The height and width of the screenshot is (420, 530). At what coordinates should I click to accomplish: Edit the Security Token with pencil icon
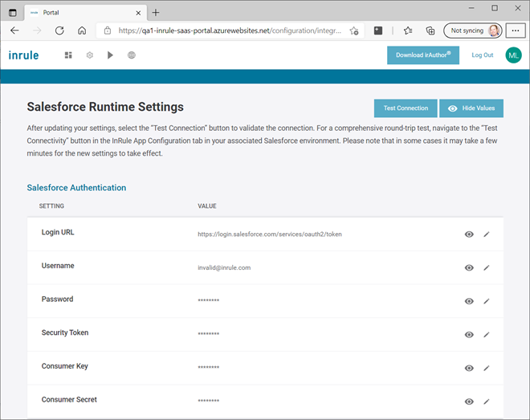[486, 334]
